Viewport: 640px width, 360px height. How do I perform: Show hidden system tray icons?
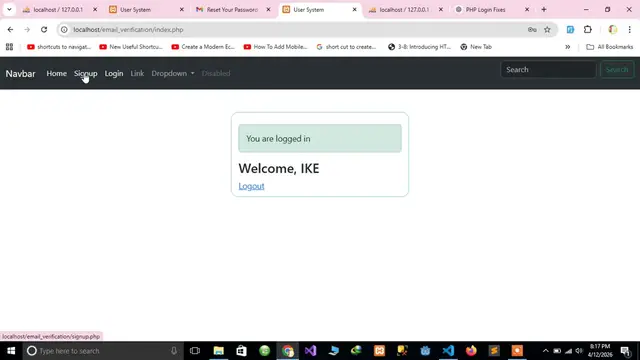click(545, 351)
